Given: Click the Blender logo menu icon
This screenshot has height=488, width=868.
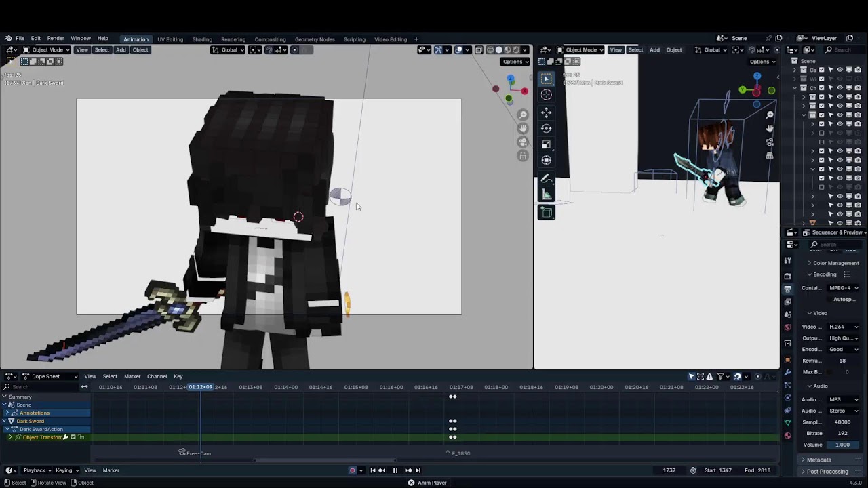Looking at the screenshot, I should click(x=7, y=39).
